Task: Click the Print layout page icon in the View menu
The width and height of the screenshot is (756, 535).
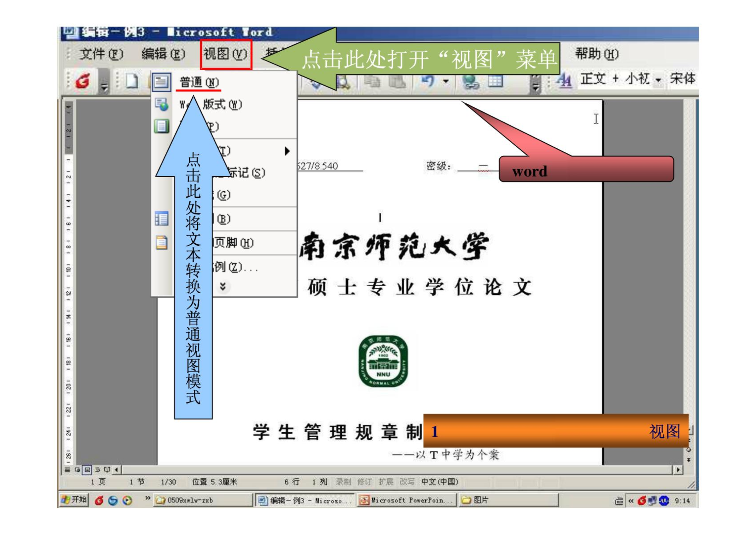Action: click(161, 127)
